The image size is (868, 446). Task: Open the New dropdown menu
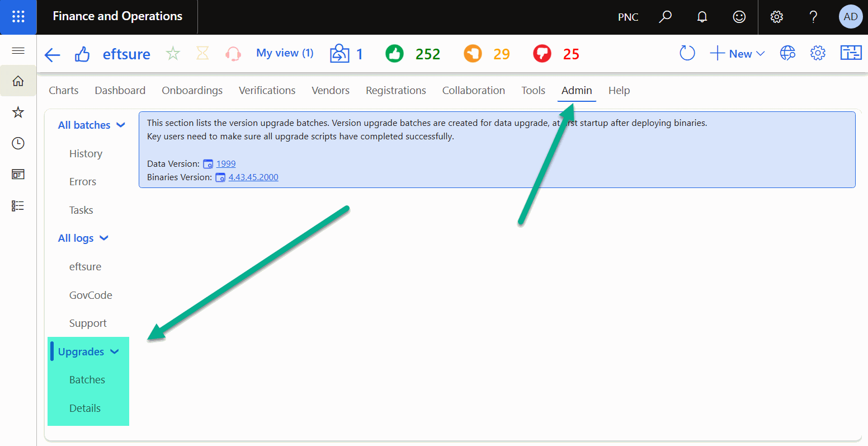point(737,54)
